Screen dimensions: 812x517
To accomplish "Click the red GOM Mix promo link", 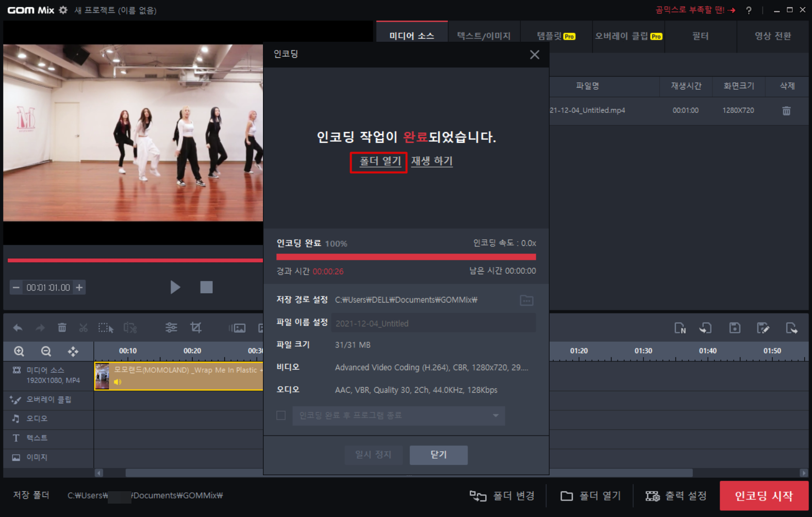I will click(x=695, y=10).
